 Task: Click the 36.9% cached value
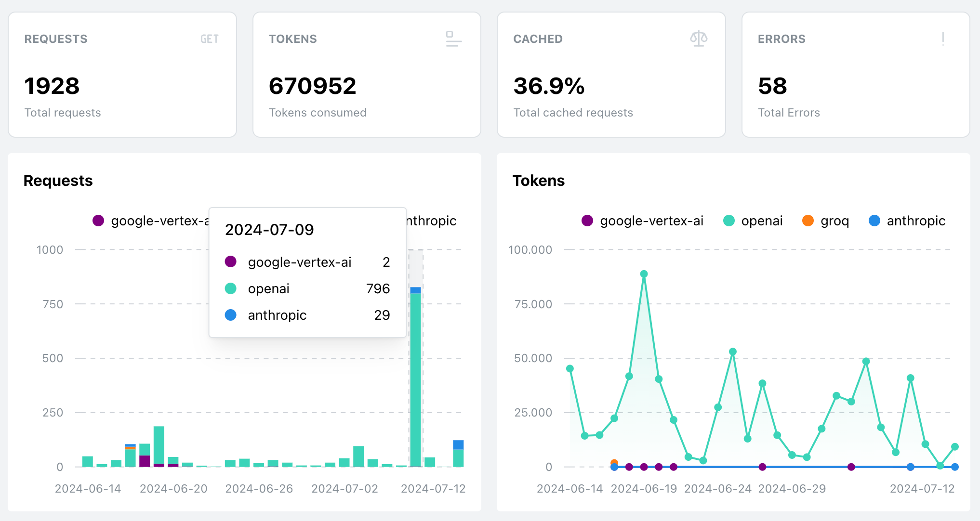click(x=549, y=86)
